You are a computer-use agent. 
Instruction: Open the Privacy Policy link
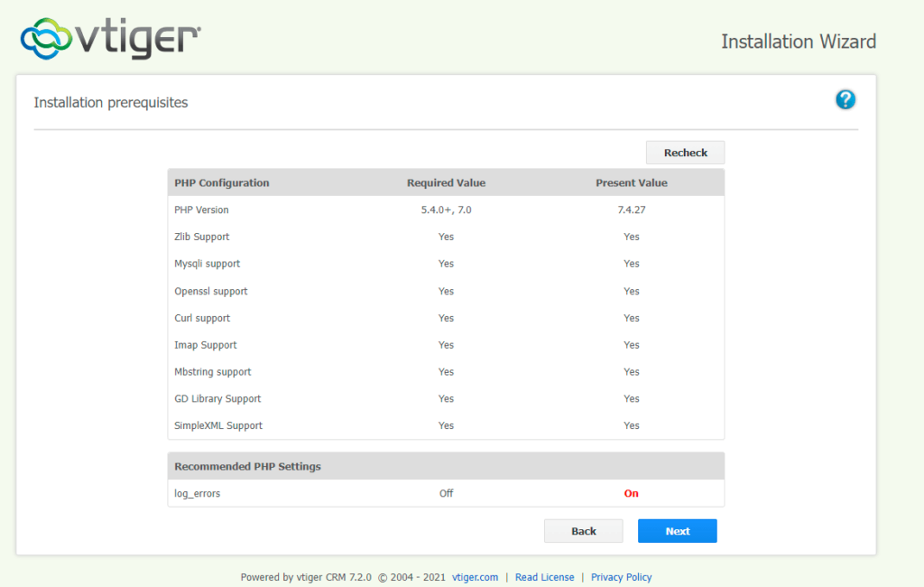click(x=621, y=577)
